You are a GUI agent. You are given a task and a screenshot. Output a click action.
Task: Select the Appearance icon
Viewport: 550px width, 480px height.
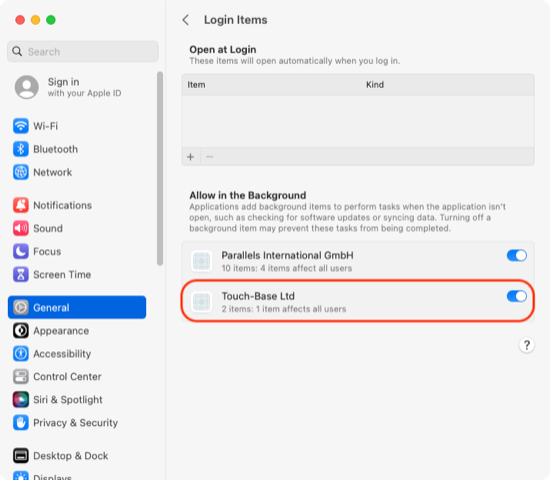tap(21, 331)
